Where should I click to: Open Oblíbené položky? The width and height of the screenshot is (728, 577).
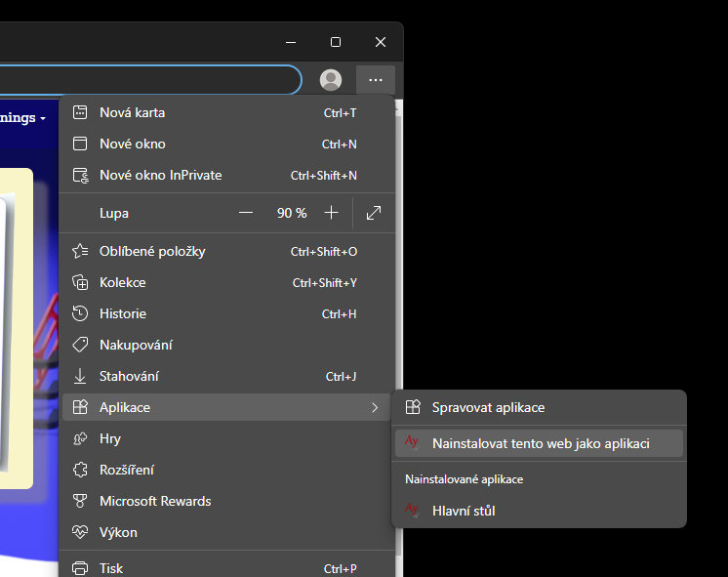coord(227,251)
